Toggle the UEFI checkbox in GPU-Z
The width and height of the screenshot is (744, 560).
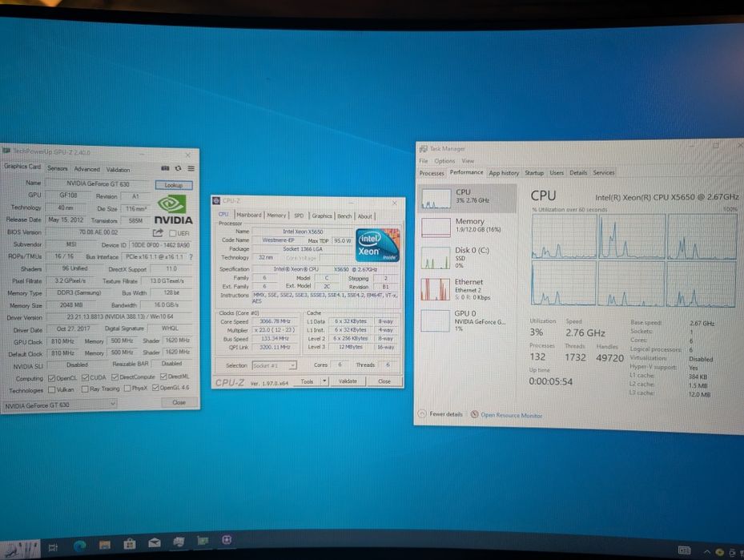point(173,233)
